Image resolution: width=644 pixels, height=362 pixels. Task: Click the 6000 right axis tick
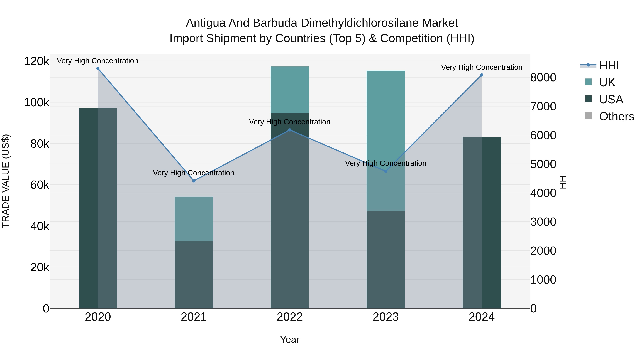543,135
